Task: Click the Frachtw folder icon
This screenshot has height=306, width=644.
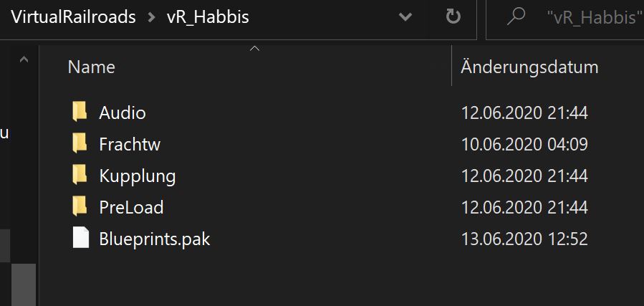Action: point(80,144)
